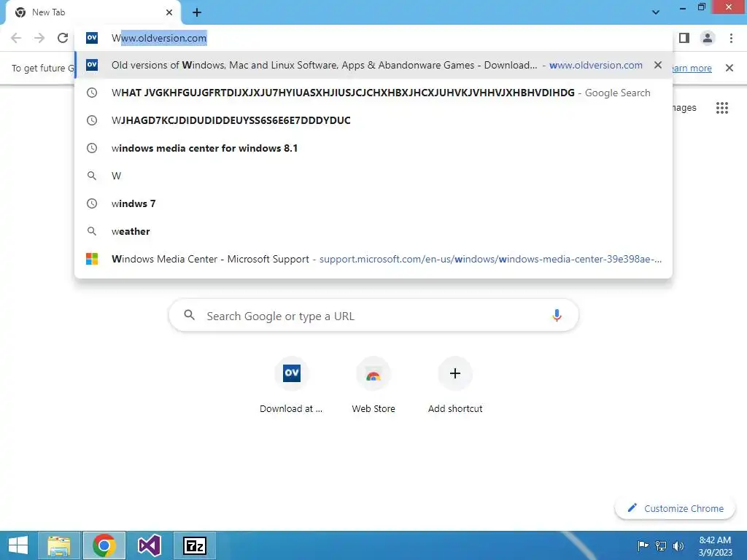The height and width of the screenshot is (560, 747).
Task: Reload the page with the refresh icon
Action: [x=63, y=38]
